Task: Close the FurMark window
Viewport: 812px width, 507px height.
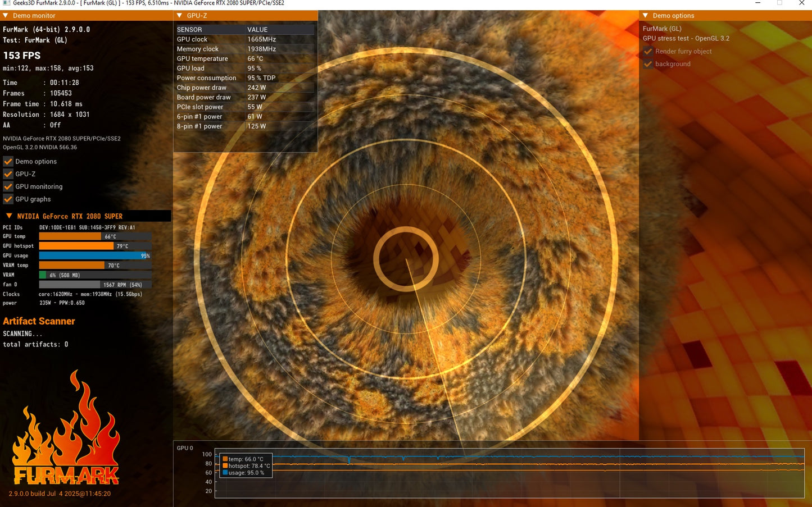Action: click(801, 3)
